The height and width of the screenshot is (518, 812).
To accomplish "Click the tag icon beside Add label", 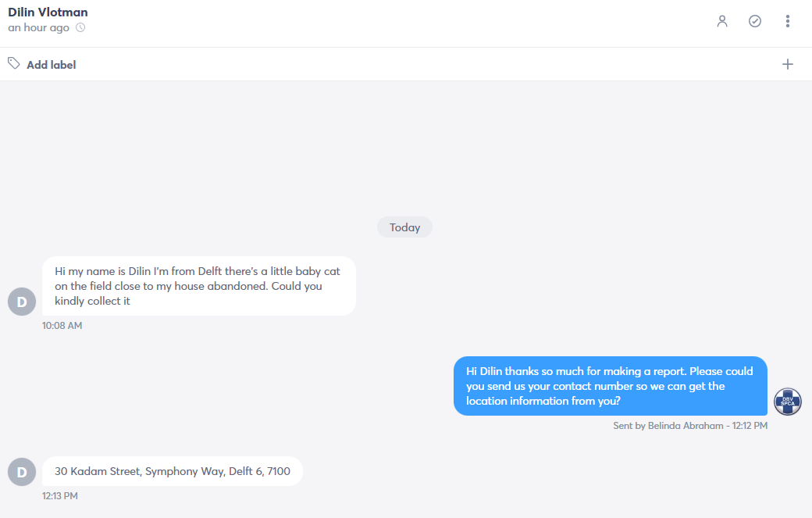I will click(x=14, y=64).
